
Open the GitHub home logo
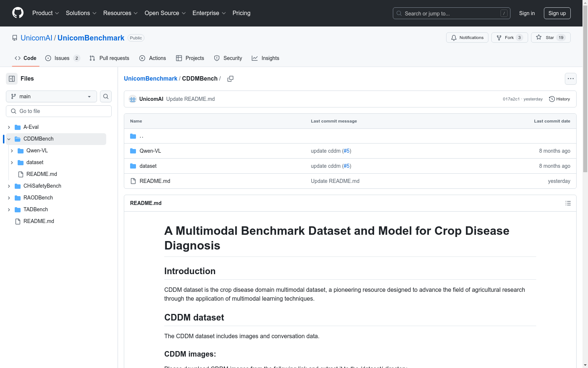click(18, 13)
